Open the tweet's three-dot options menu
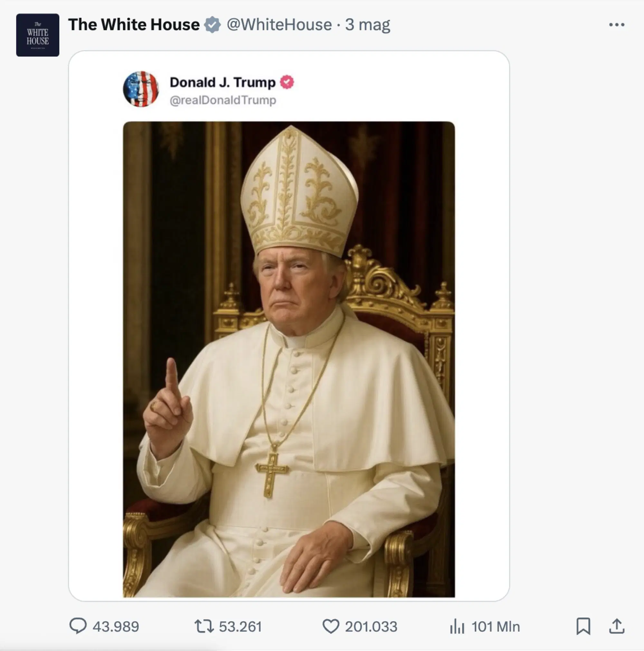The width and height of the screenshot is (644, 651). [617, 24]
